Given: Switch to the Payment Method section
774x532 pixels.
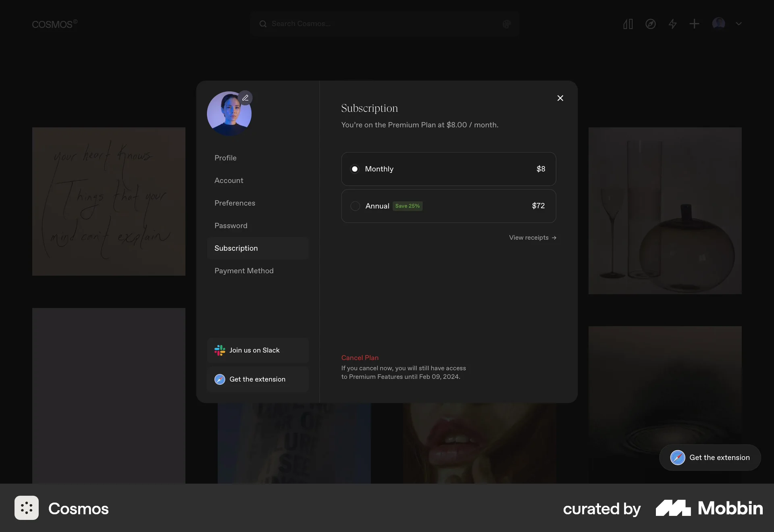Looking at the screenshot, I should point(243,271).
